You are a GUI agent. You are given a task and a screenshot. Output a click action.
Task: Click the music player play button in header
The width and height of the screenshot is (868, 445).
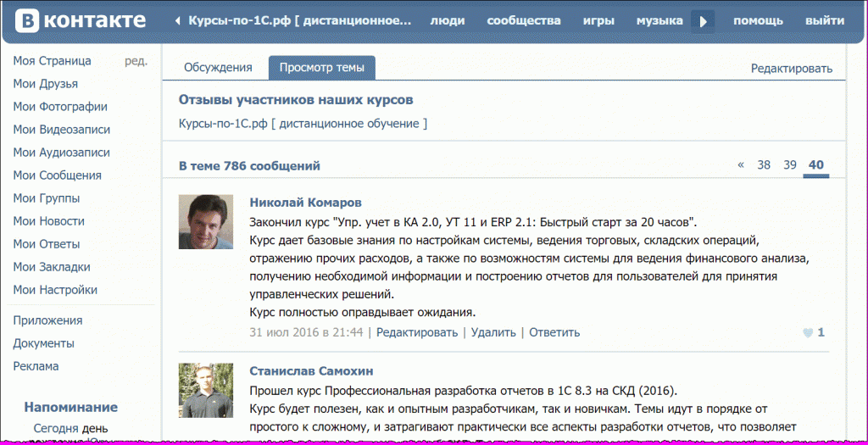point(703,21)
